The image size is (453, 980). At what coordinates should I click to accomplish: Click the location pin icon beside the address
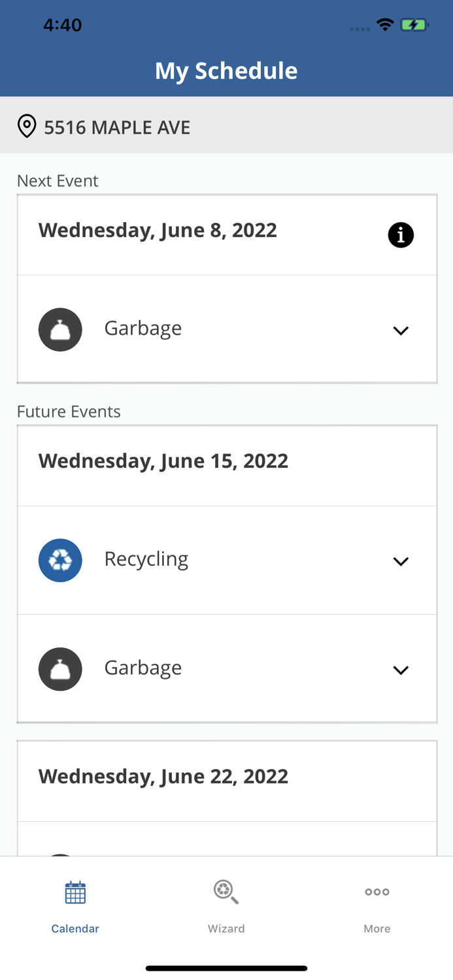(x=27, y=126)
